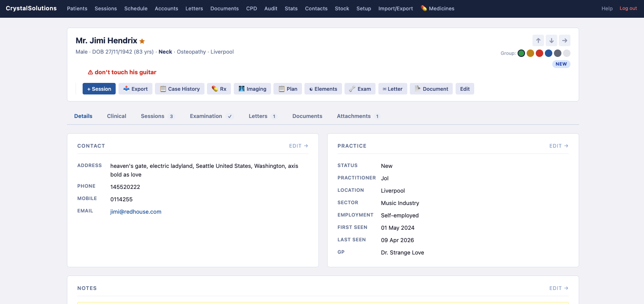Image resolution: width=644 pixels, height=304 pixels.
Task: Open the Export action
Action: (x=135, y=89)
